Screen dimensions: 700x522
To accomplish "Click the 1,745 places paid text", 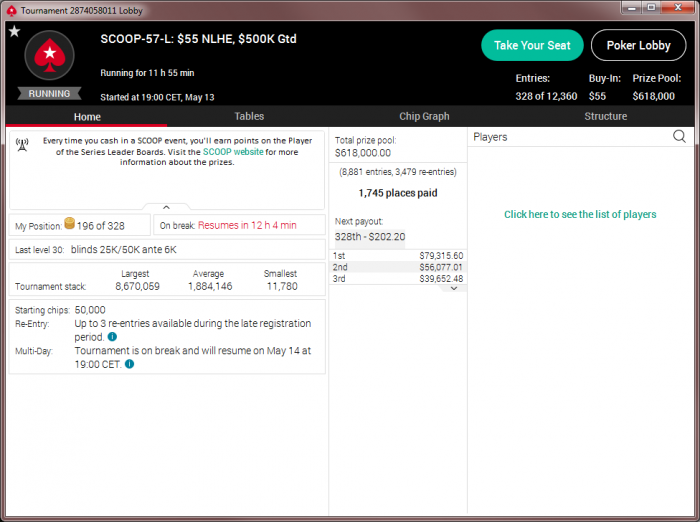I will point(398,193).
